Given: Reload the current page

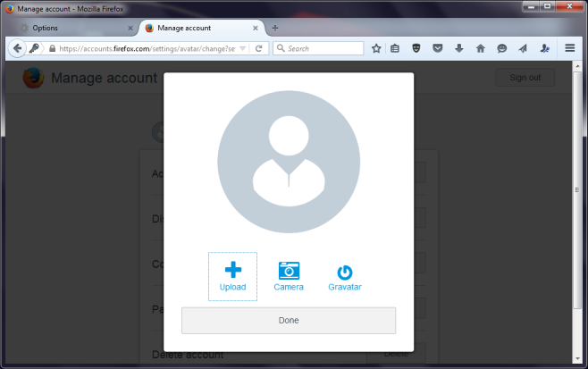Looking at the screenshot, I should click(x=259, y=48).
